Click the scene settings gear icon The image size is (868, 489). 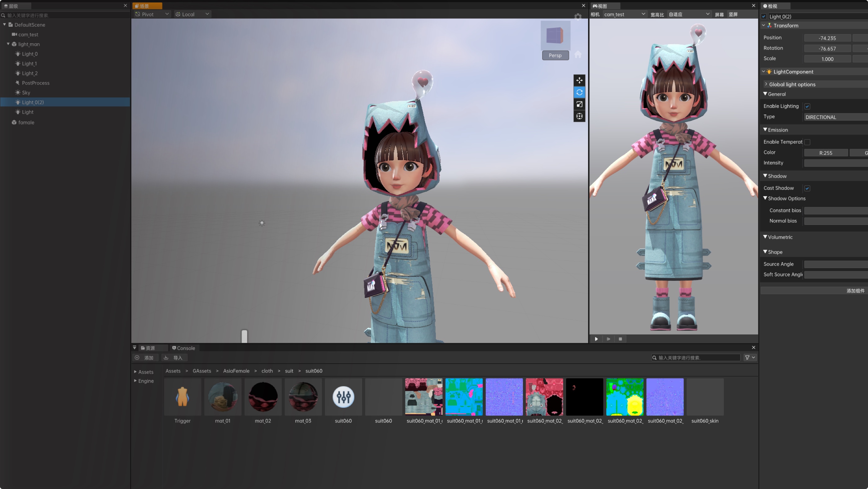click(578, 16)
